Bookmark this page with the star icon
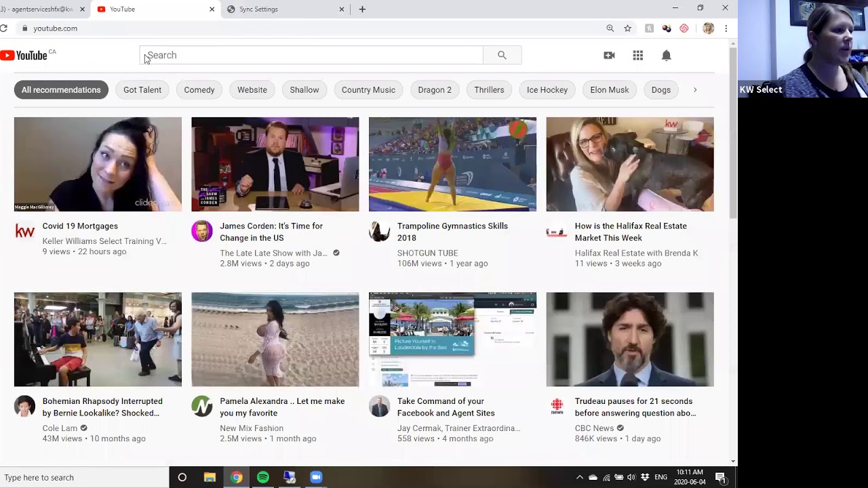This screenshot has height=488, width=868. click(x=628, y=28)
